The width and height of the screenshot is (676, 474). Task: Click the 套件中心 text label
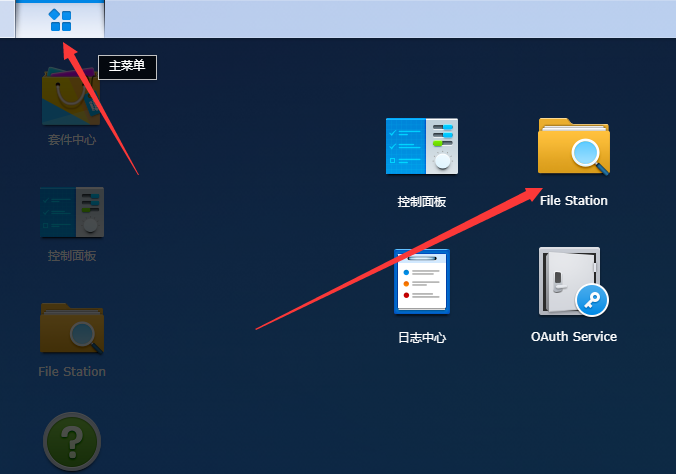point(72,140)
